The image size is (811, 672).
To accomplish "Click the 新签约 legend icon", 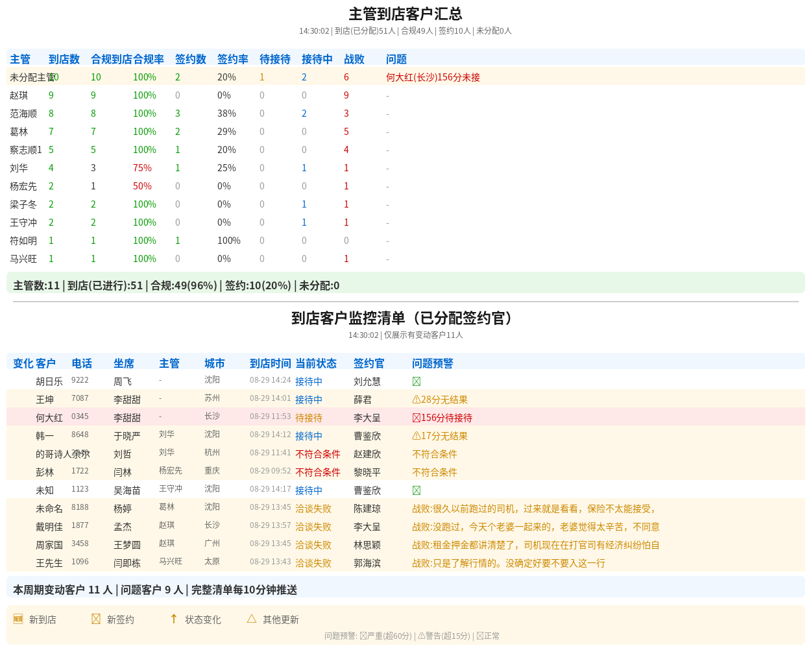I will 96,619.
